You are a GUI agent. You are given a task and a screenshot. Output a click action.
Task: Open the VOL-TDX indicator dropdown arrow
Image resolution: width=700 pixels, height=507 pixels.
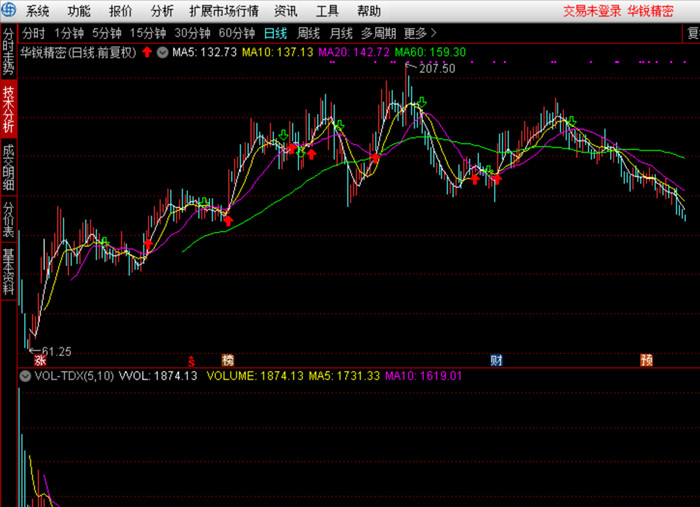point(26,376)
